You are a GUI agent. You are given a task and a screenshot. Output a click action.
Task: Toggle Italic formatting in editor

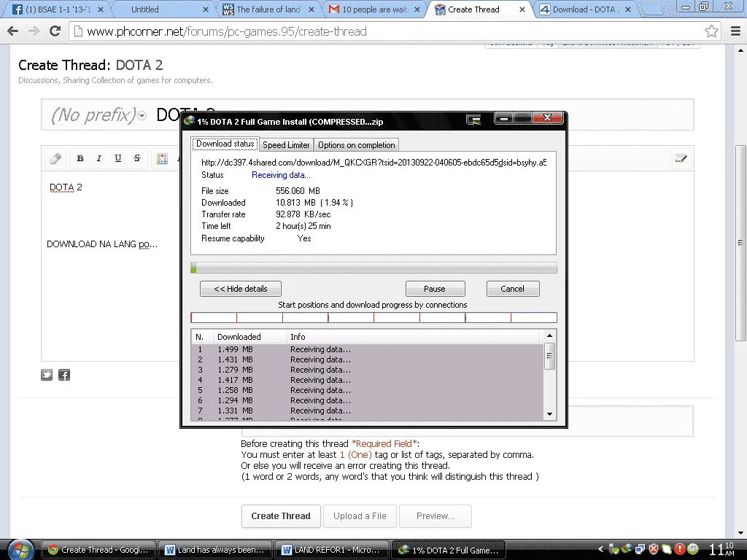(x=99, y=158)
